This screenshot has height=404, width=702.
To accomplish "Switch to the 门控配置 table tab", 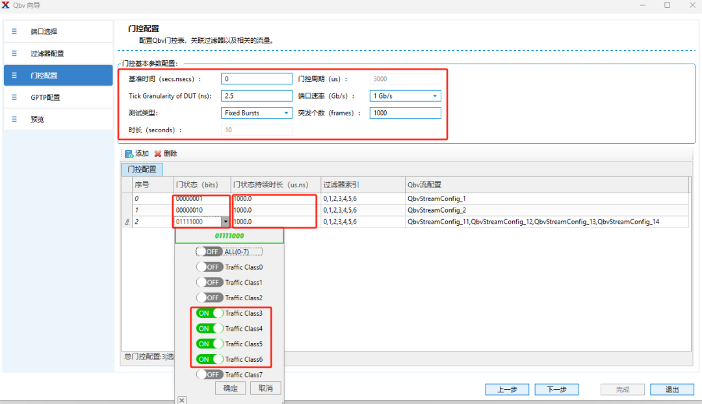I will click(x=141, y=170).
